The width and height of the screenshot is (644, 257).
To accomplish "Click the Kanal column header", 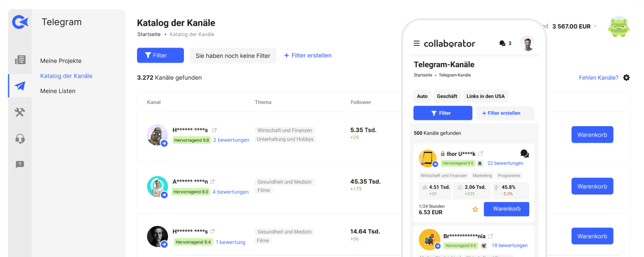I will [x=154, y=102].
